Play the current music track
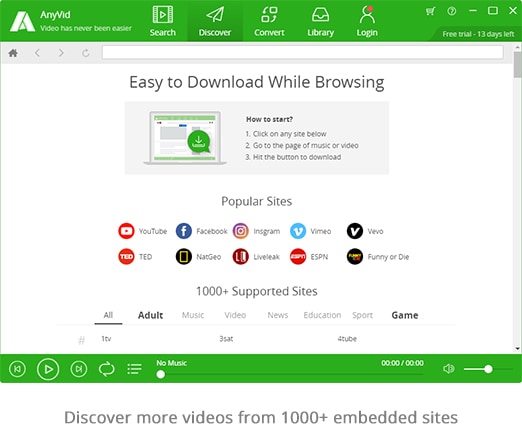 click(48, 369)
